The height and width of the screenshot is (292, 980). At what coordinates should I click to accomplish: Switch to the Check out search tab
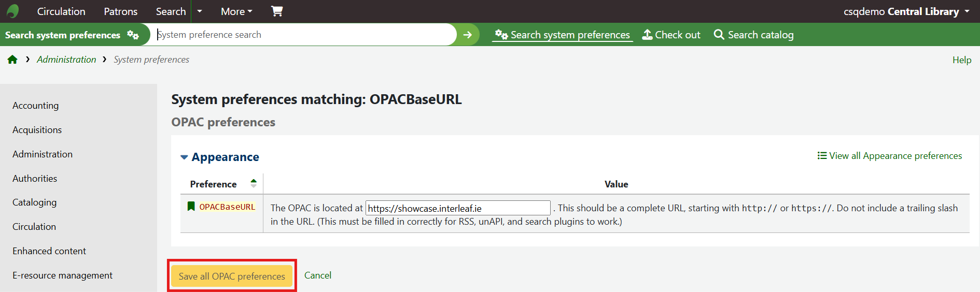(671, 35)
